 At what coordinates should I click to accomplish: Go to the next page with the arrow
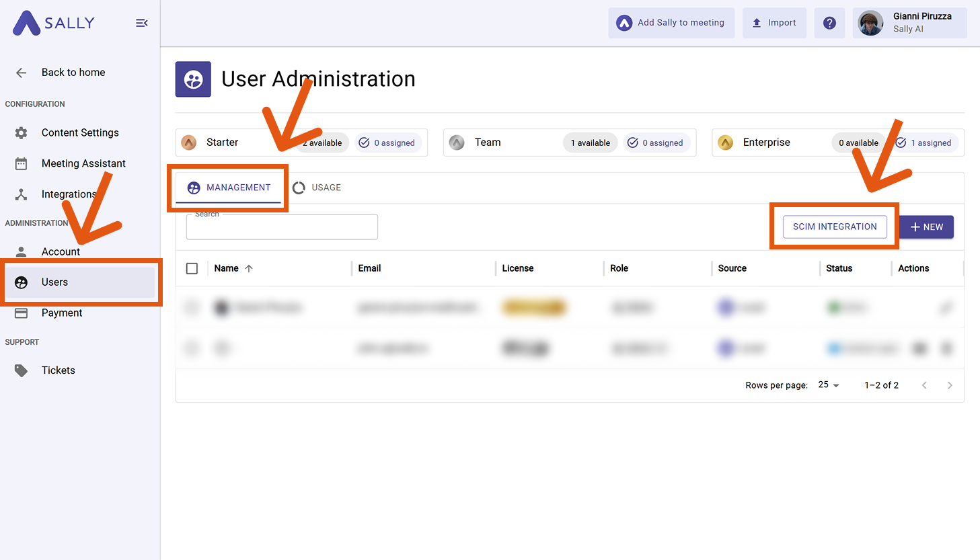pyautogui.click(x=950, y=385)
